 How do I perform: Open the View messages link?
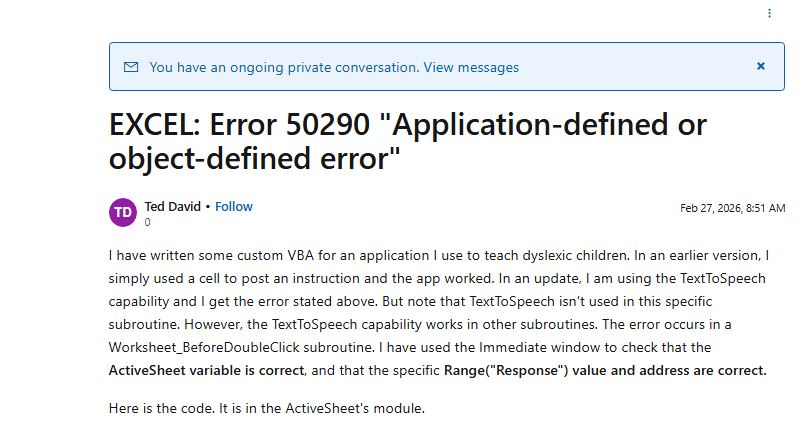point(471,67)
